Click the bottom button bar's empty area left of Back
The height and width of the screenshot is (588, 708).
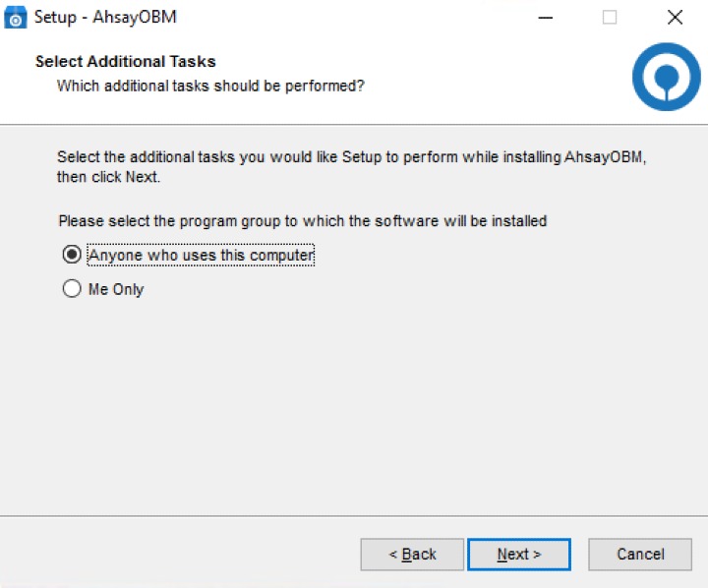181,555
